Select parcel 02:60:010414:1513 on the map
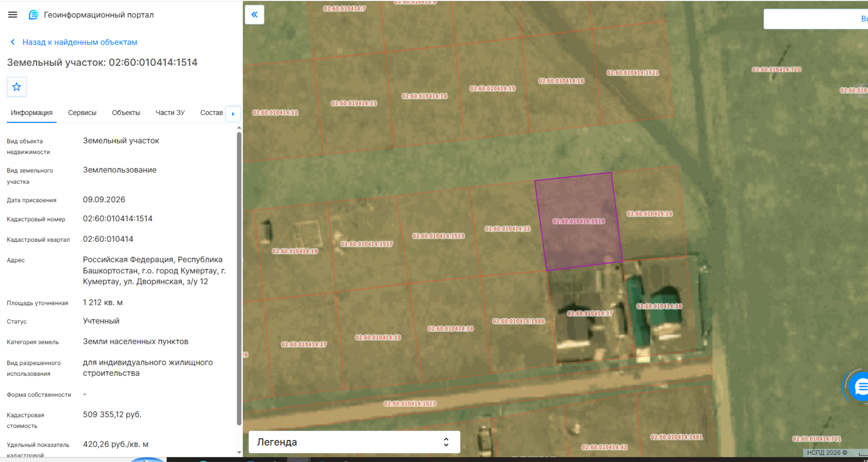The height and width of the screenshot is (462, 868). pyautogui.click(x=438, y=236)
